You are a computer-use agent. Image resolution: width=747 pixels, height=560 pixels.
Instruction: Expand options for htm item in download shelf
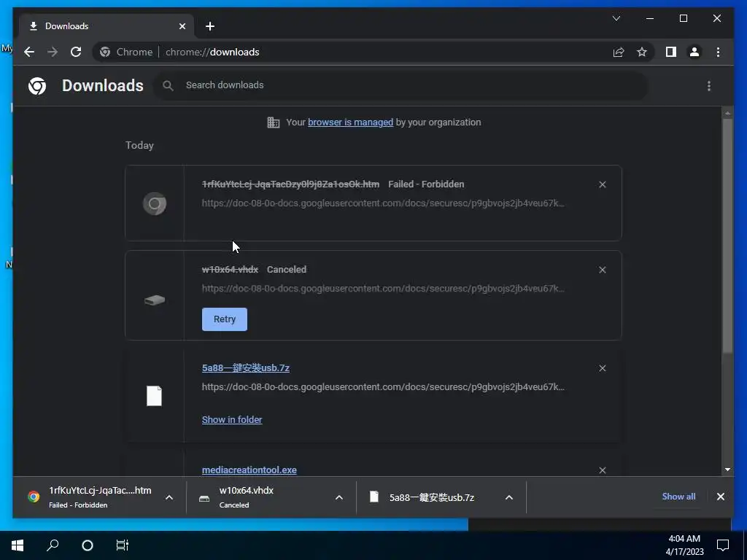click(x=169, y=497)
